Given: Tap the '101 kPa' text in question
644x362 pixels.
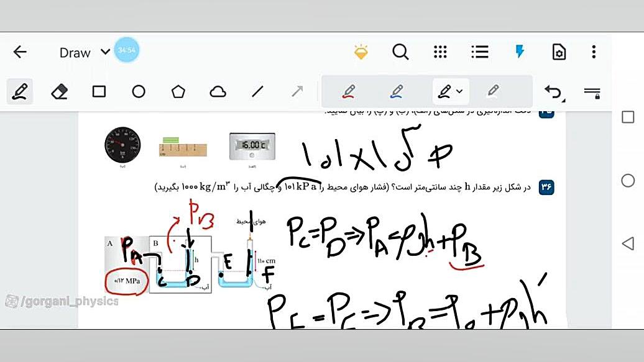Looking at the screenshot, I should tap(301, 187).
